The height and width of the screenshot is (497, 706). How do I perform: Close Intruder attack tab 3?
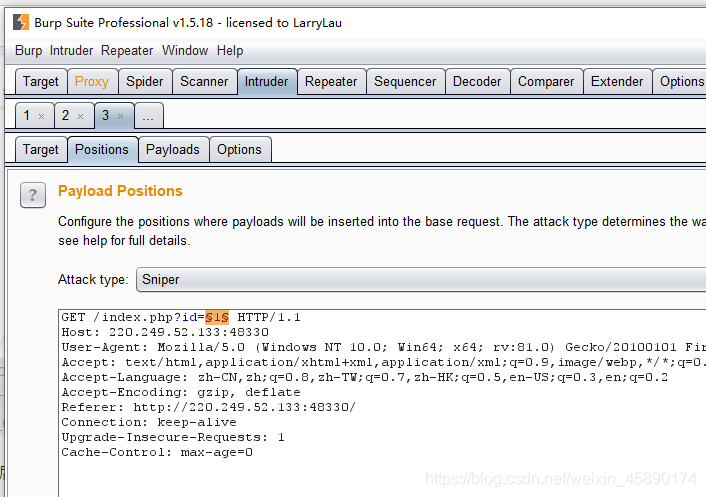click(x=120, y=117)
